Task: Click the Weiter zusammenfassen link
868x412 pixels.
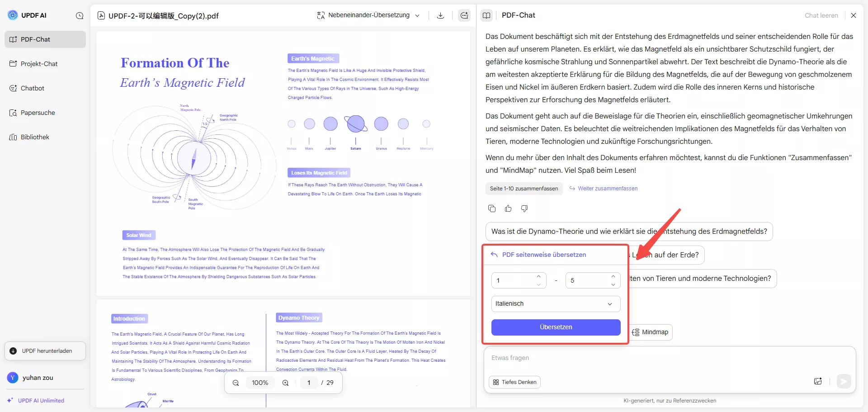Action: pos(604,189)
